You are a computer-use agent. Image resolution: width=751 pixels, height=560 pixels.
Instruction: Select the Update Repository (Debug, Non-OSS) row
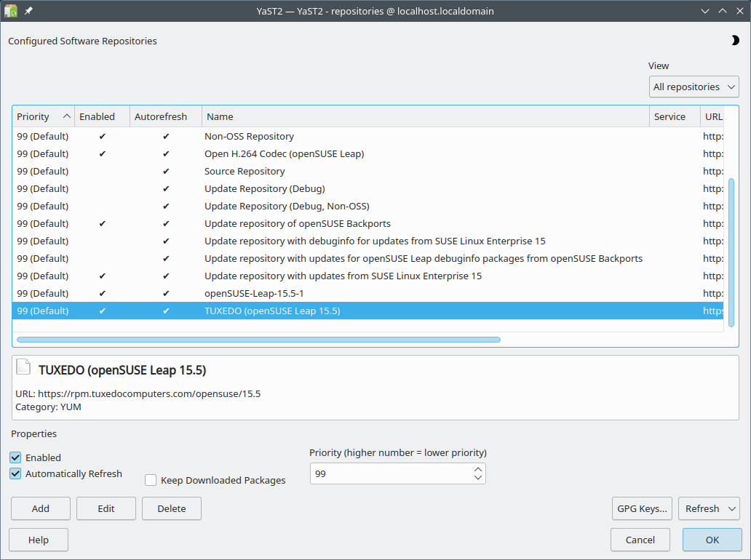[x=367, y=207]
